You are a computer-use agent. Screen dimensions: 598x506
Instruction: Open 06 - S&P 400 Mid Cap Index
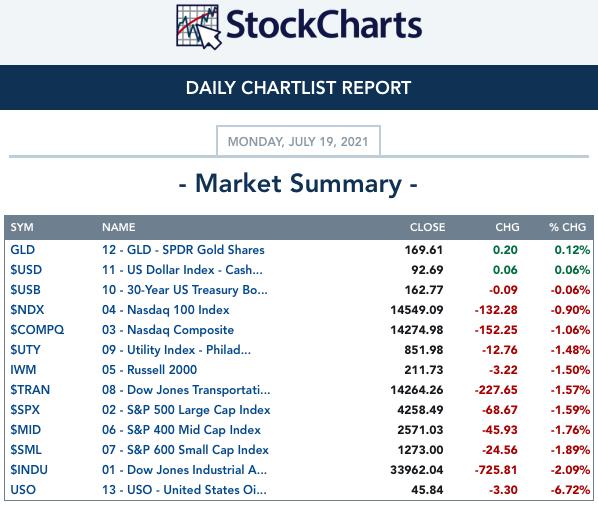click(181, 430)
